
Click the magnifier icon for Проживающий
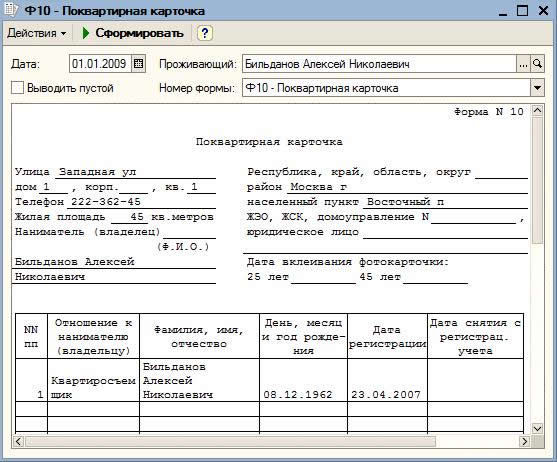537,64
